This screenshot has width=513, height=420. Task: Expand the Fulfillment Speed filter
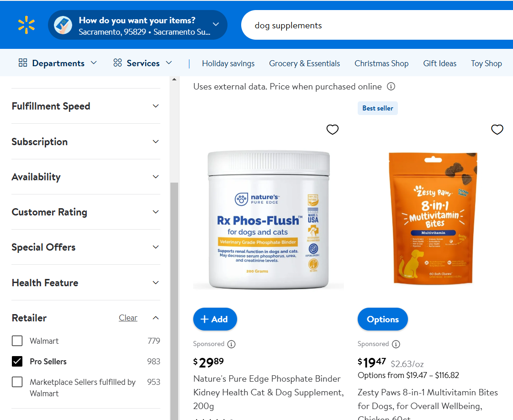click(86, 106)
